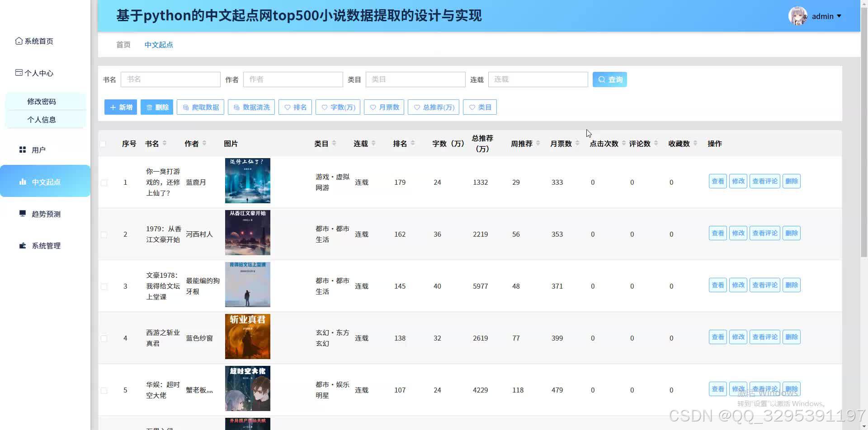
Task: Open the 中文起点 breadcrumb tab
Action: tap(159, 45)
